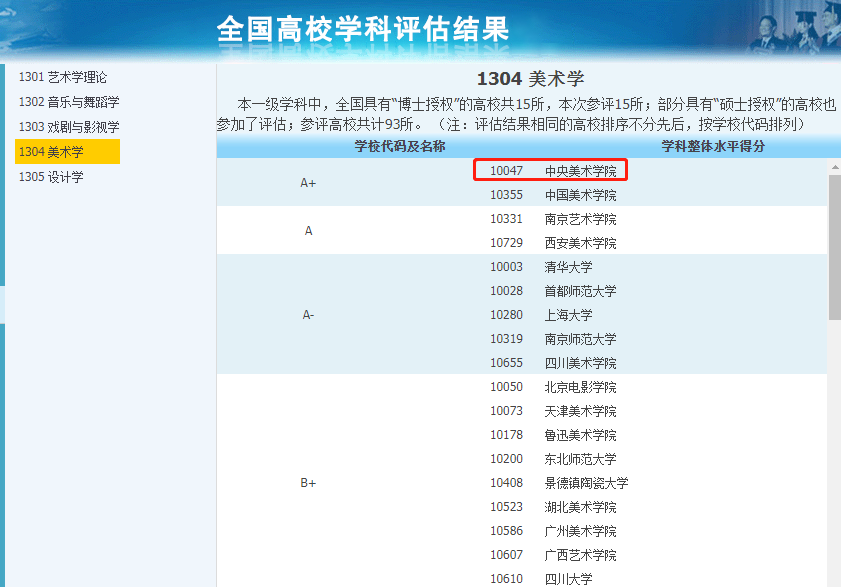Click the B+ grade cell
Viewport: 841px width, 587px height.
pos(308,483)
